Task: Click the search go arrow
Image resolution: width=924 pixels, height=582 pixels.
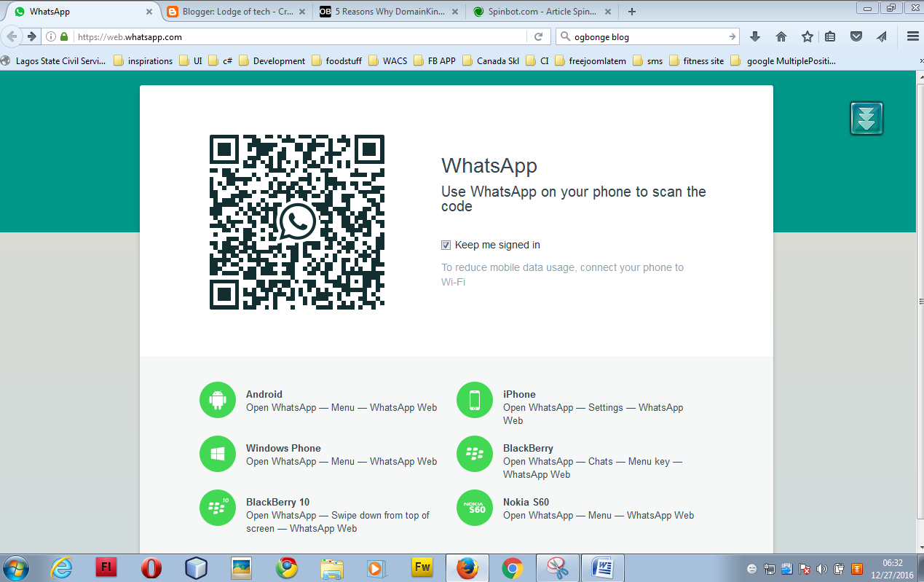Action: [x=732, y=36]
